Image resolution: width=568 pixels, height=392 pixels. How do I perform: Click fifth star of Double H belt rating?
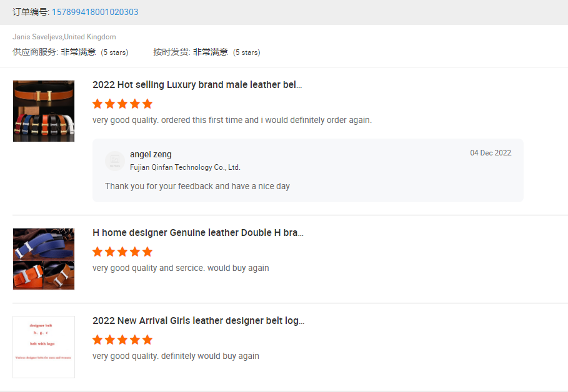[x=147, y=252]
